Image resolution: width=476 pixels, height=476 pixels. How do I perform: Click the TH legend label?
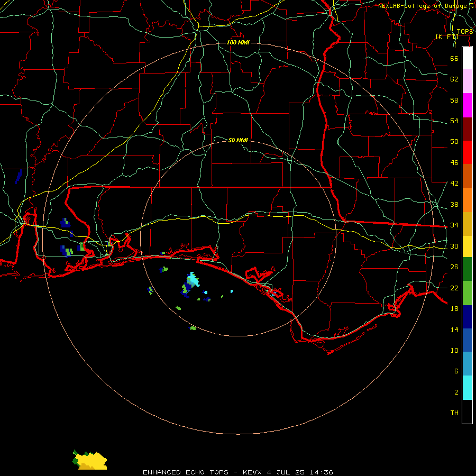(454, 413)
